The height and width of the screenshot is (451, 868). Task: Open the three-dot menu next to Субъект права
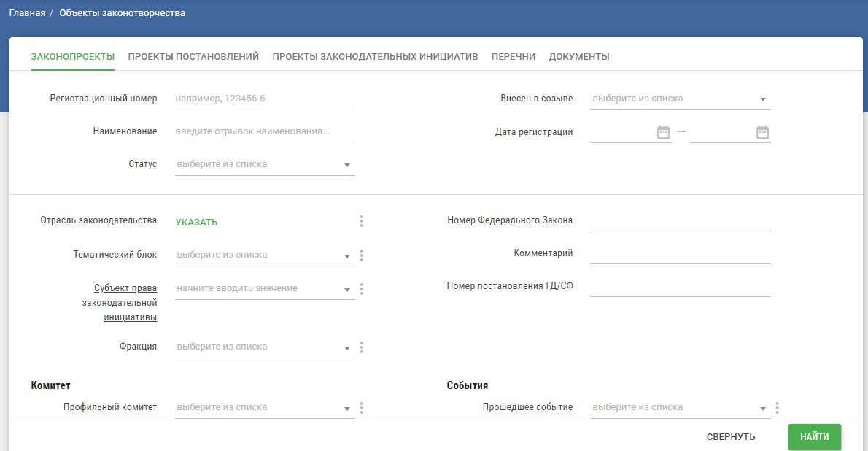pyautogui.click(x=362, y=289)
